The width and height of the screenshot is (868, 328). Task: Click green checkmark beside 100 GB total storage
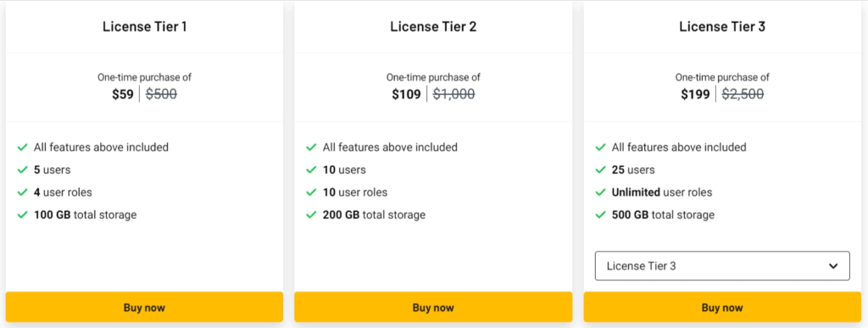22,214
